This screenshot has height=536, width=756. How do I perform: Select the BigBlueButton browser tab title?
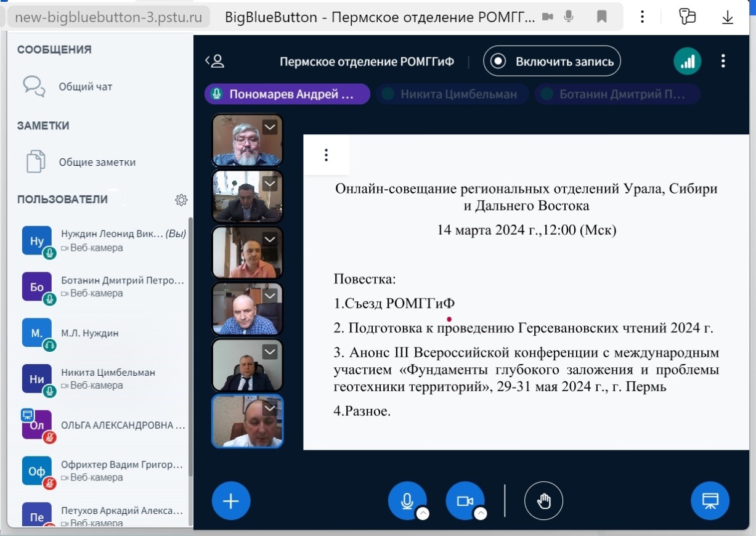coord(380,17)
